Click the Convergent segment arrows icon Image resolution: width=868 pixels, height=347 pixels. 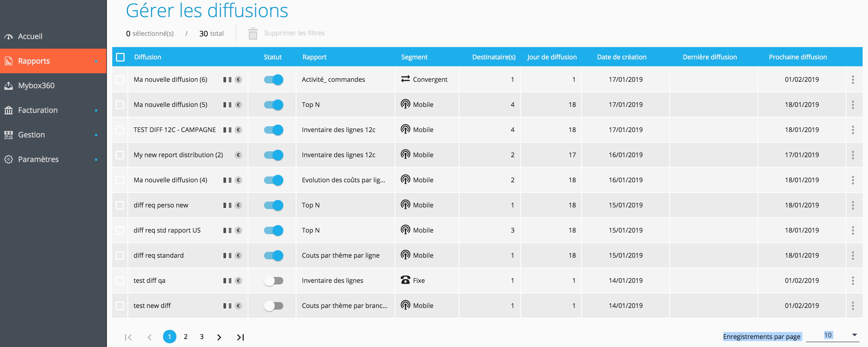point(405,79)
